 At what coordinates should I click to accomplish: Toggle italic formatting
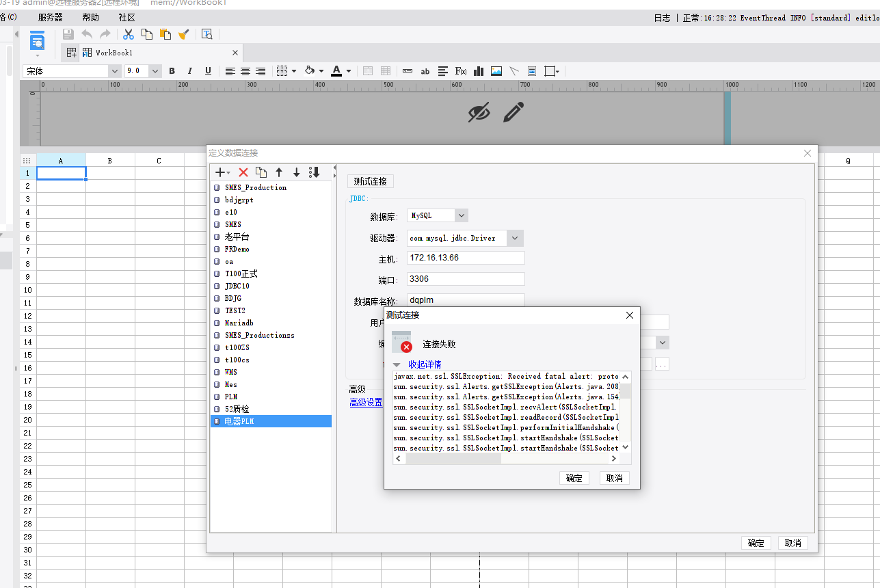(x=190, y=71)
